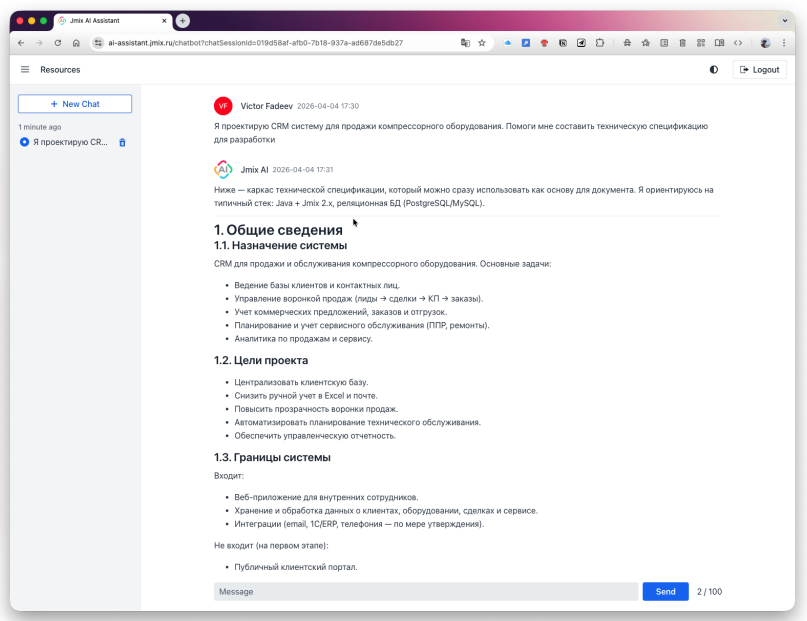Viewport: 807px width, 621px height.
Task: Close the Jmix AI Assistant tab
Action: [164, 21]
